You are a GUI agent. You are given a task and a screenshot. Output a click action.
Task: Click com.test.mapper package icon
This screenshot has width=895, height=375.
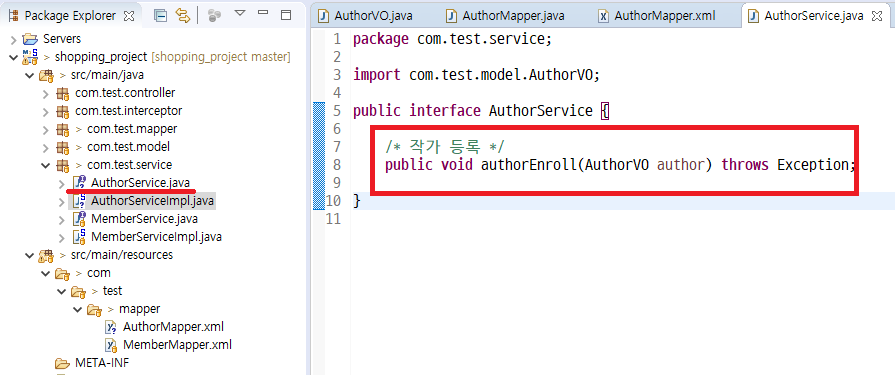(62, 129)
